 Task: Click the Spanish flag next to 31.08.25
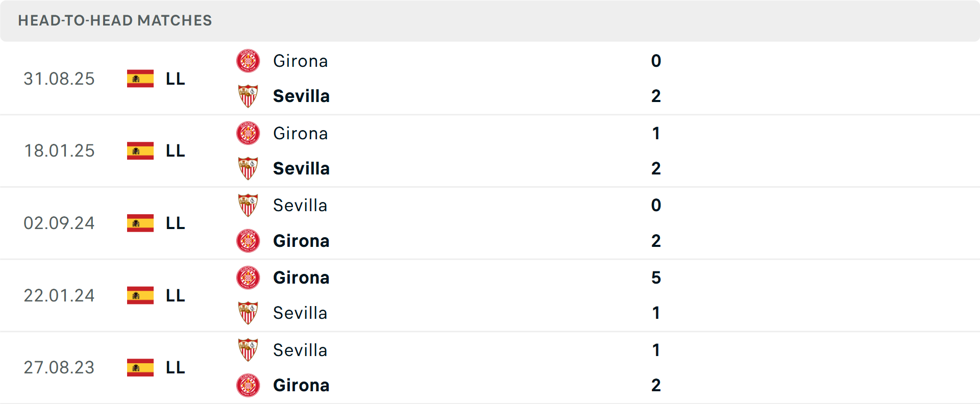pyautogui.click(x=140, y=79)
